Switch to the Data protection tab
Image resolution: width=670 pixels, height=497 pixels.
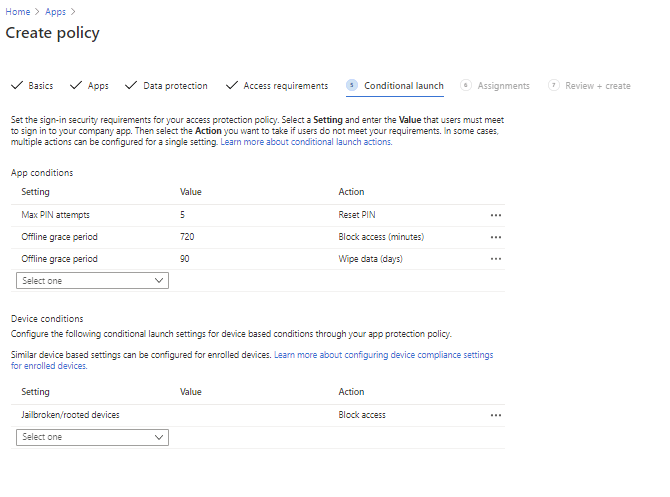pos(175,86)
